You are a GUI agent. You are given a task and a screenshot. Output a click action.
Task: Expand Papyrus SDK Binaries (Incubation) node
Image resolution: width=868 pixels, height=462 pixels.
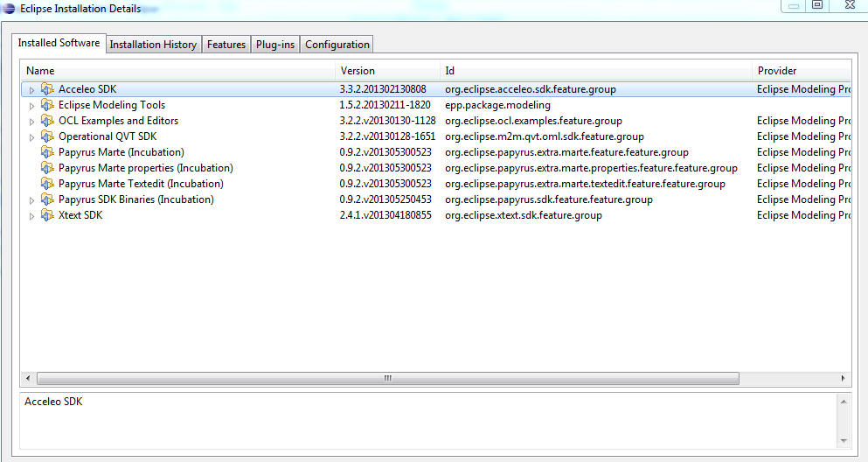click(31, 200)
